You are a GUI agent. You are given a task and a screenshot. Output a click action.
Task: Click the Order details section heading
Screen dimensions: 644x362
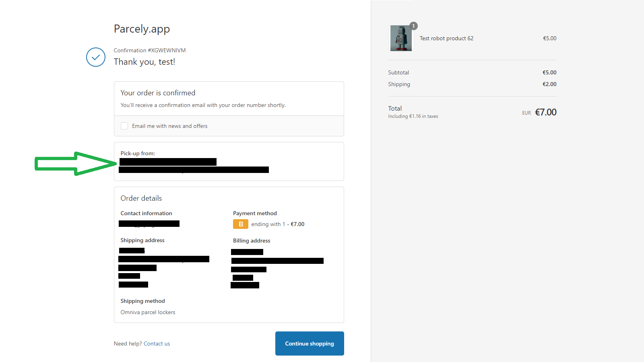click(x=141, y=198)
